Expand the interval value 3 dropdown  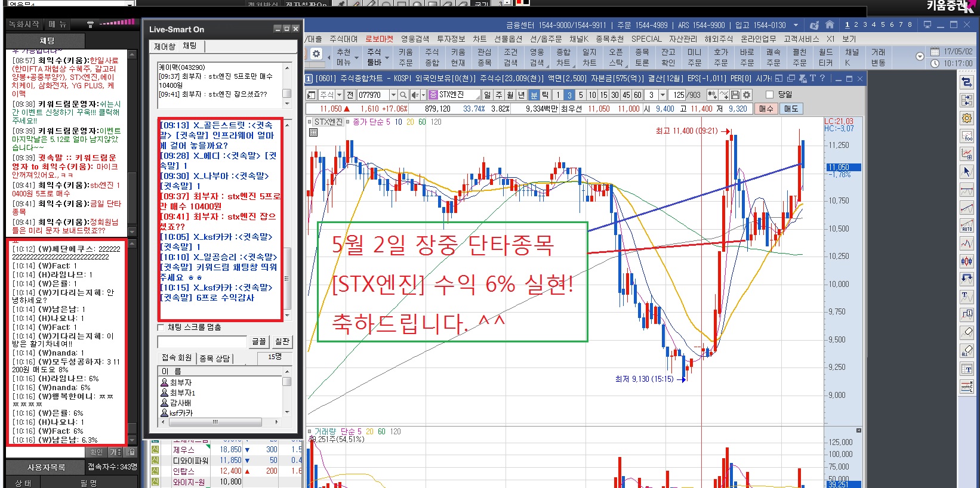pyautogui.click(x=663, y=95)
